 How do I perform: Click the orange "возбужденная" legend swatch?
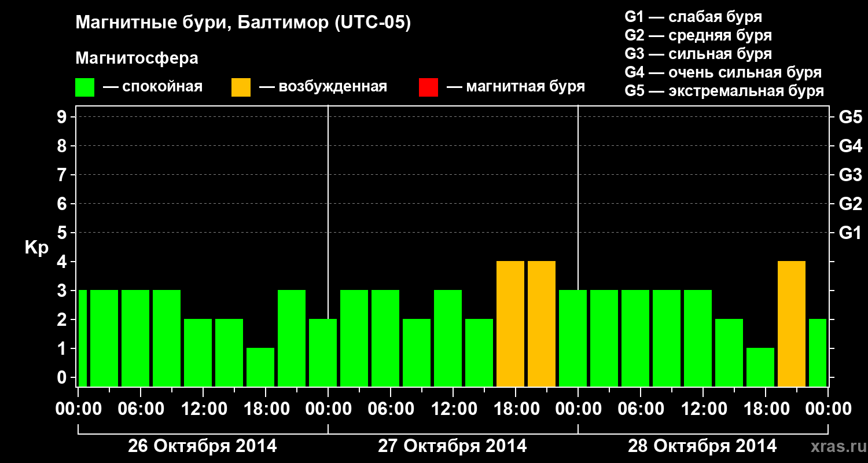pyautogui.click(x=241, y=87)
